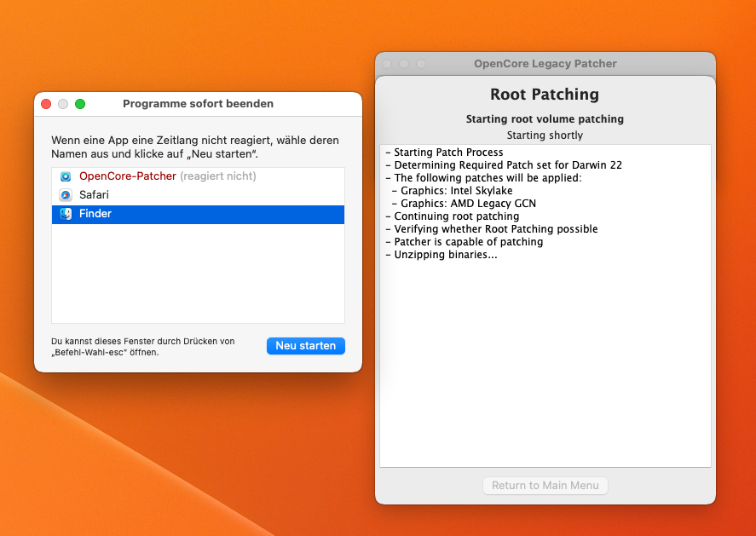
Task: Click the 'Graphics: AMD Legacy GCN' line
Action: point(464,204)
